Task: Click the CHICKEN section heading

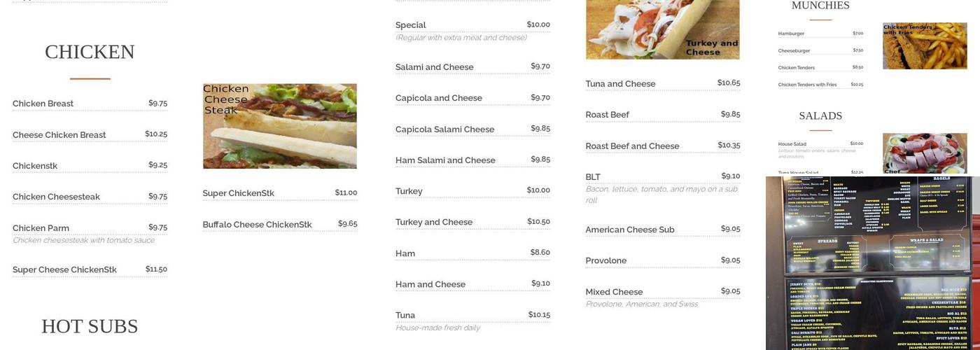Action: [90, 52]
